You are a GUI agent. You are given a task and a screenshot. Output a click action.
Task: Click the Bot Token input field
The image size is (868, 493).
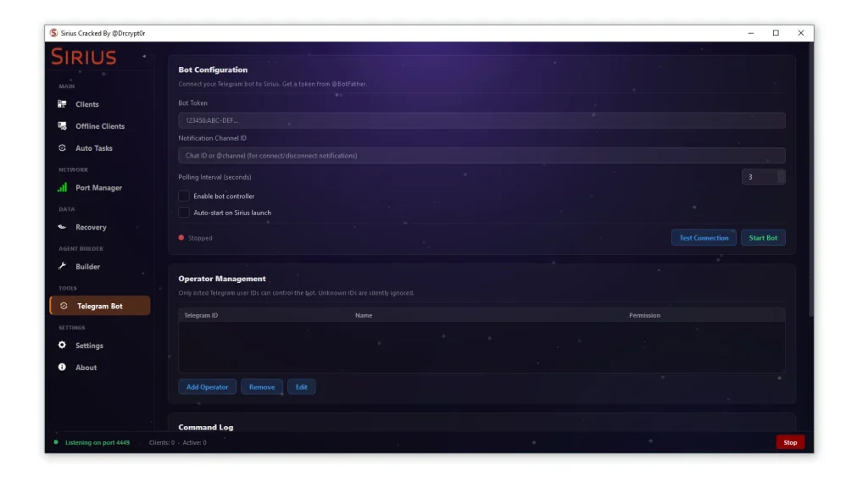point(480,119)
